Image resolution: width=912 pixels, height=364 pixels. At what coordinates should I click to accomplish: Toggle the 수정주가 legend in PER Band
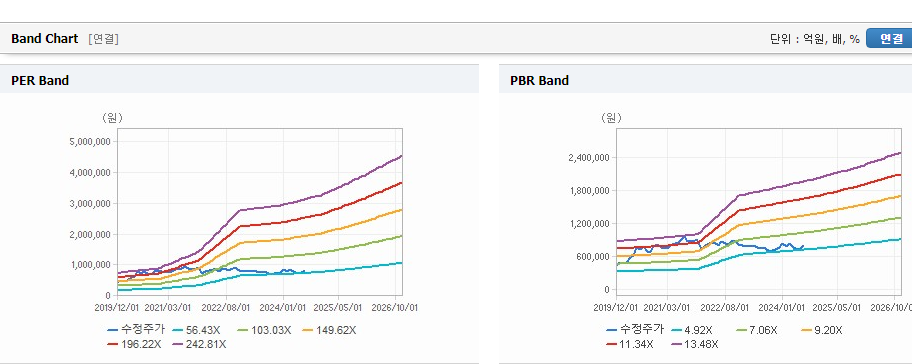tap(137, 330)
